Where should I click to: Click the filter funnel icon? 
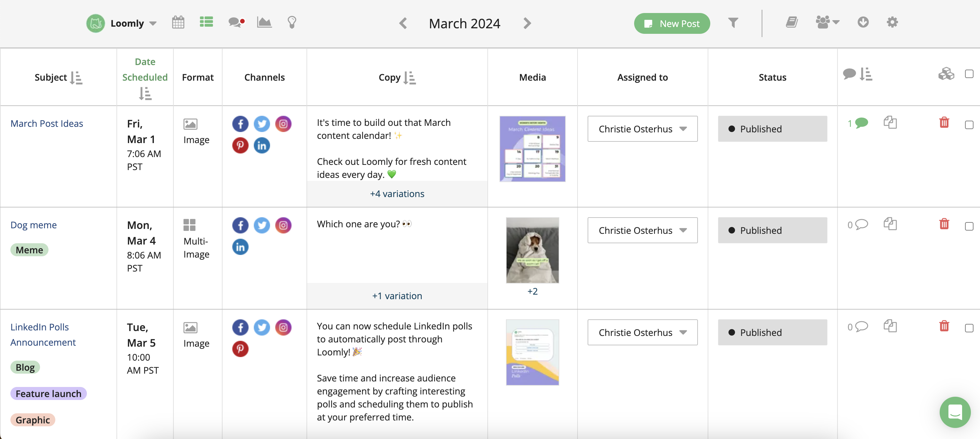pyautogui.click(x=733, y=23)
